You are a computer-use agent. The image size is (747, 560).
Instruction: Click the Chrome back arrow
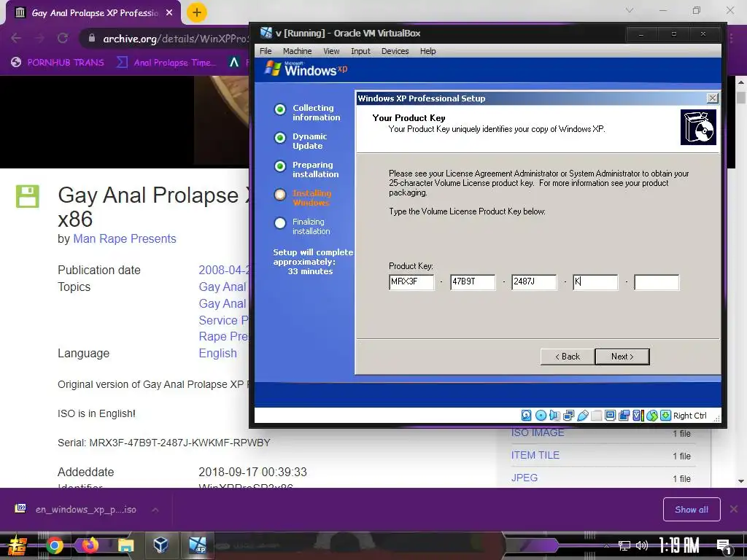(x=16, y=38)
